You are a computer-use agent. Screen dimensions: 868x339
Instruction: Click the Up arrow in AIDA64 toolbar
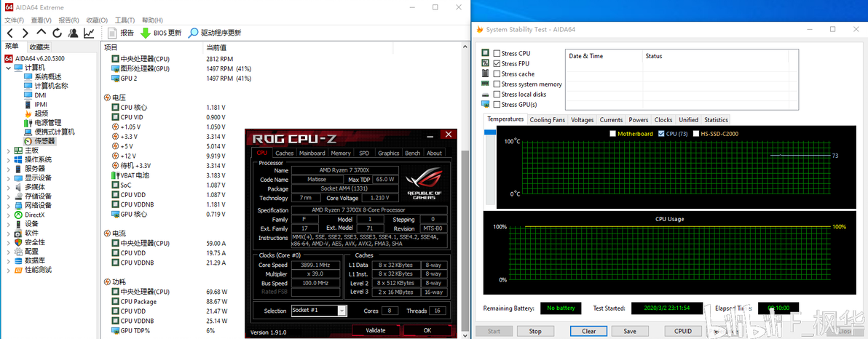point(42,33)
